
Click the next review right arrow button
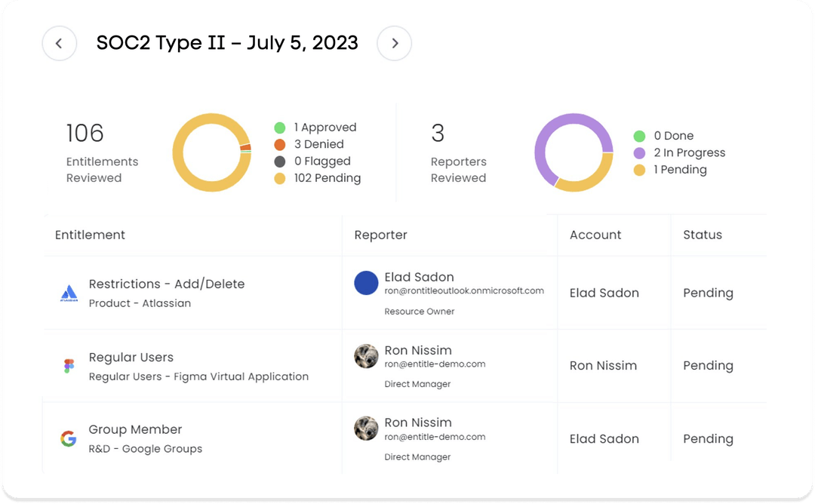[x=394, y=44]
